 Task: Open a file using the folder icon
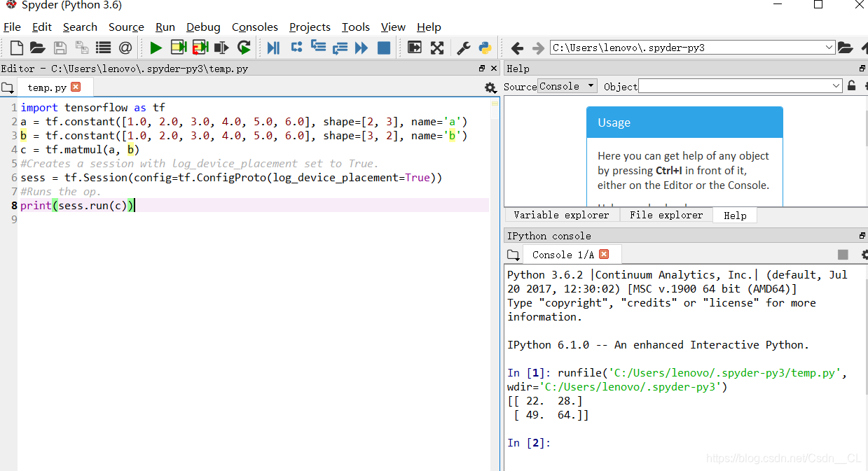(38, 48)
